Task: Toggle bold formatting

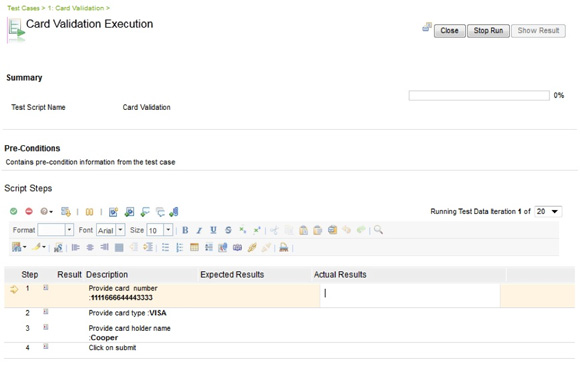Action: pyautogui.click(x=185, y=230)
